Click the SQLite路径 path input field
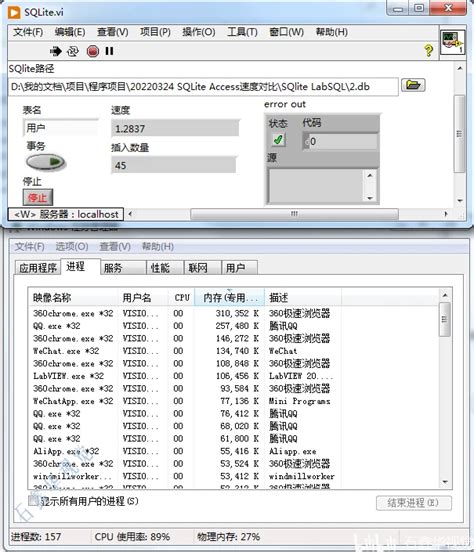The width and height of the screenshot is (474, 552). click(203, 87)
